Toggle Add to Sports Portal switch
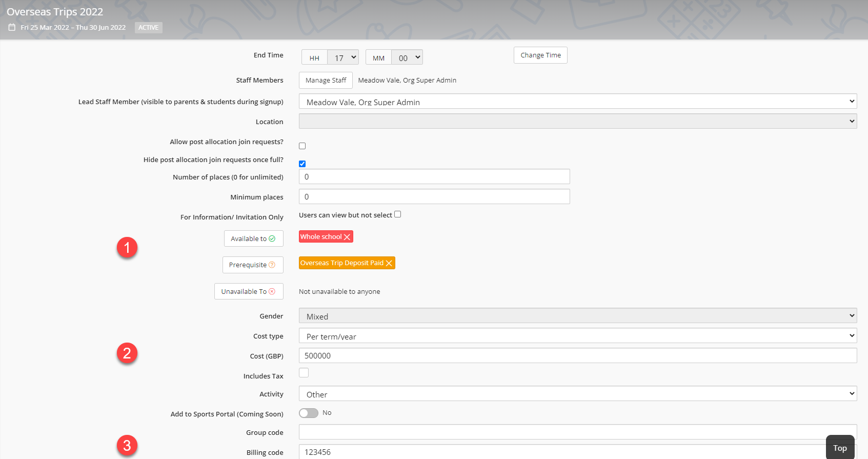This screenshot has width=868, height=459. pos(309,413)
